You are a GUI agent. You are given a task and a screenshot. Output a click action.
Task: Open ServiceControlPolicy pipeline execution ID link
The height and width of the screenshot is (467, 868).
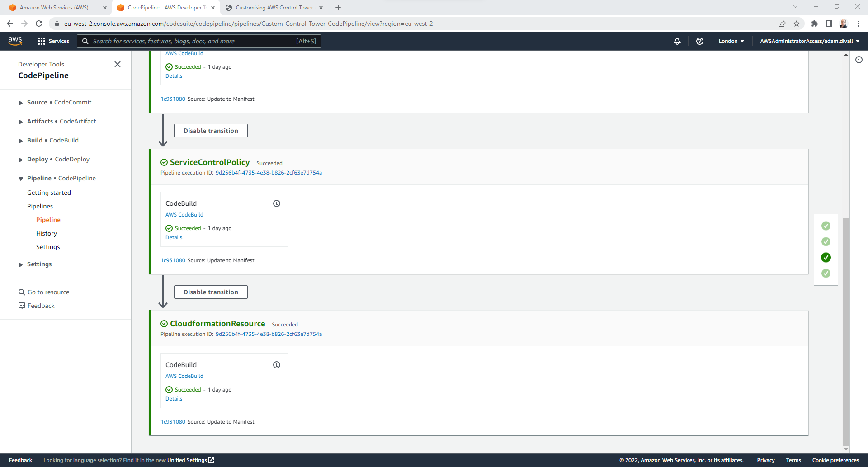[x=269, y=173]
